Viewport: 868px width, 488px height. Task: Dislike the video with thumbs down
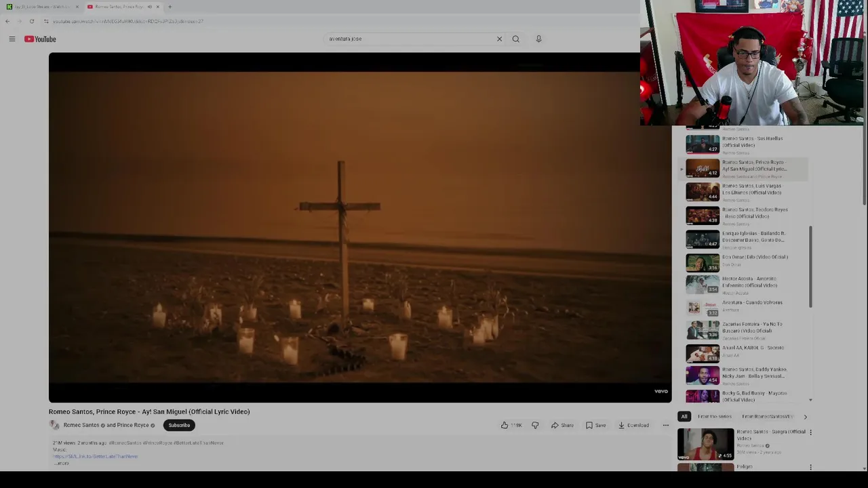(535, 425)
